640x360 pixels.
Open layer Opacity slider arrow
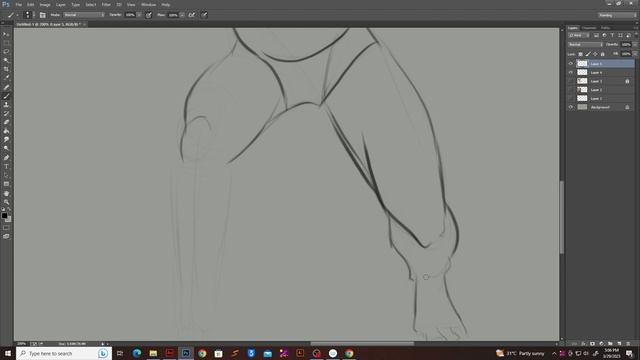[x=635, y=44]
